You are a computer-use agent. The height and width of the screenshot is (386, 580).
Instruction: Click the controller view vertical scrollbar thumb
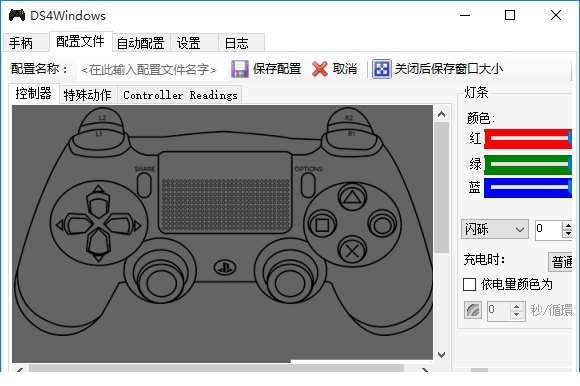441,188
